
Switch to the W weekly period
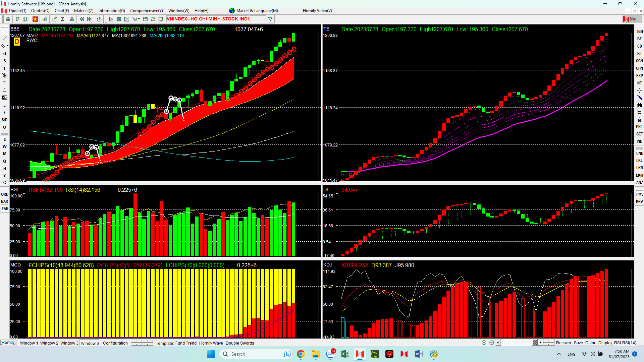(5, 146)
